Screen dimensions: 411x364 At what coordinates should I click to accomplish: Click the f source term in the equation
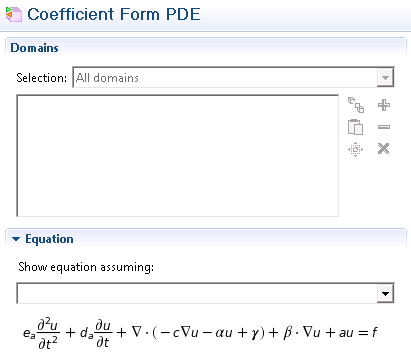374,332
